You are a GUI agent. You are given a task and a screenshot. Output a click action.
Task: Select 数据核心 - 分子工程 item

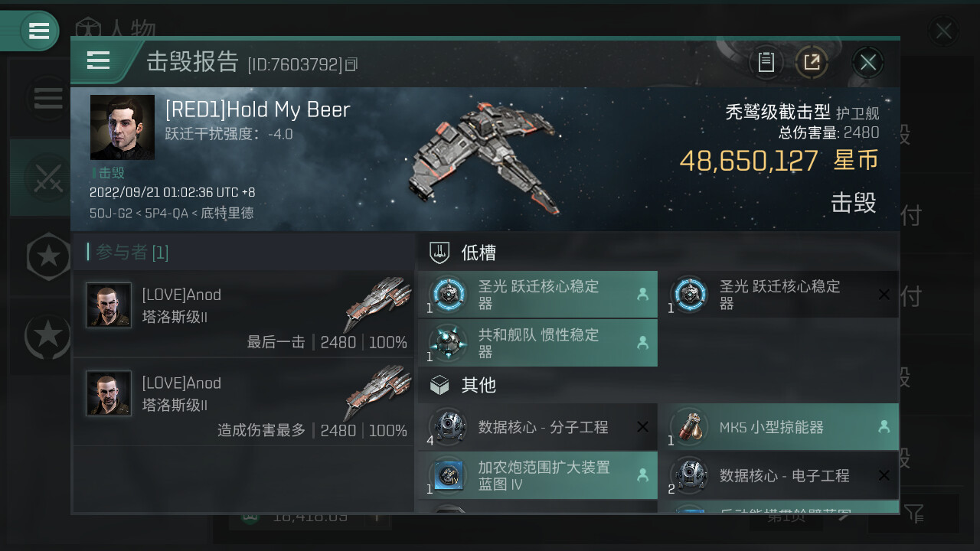pyautogui.click(x=537, y=427)
